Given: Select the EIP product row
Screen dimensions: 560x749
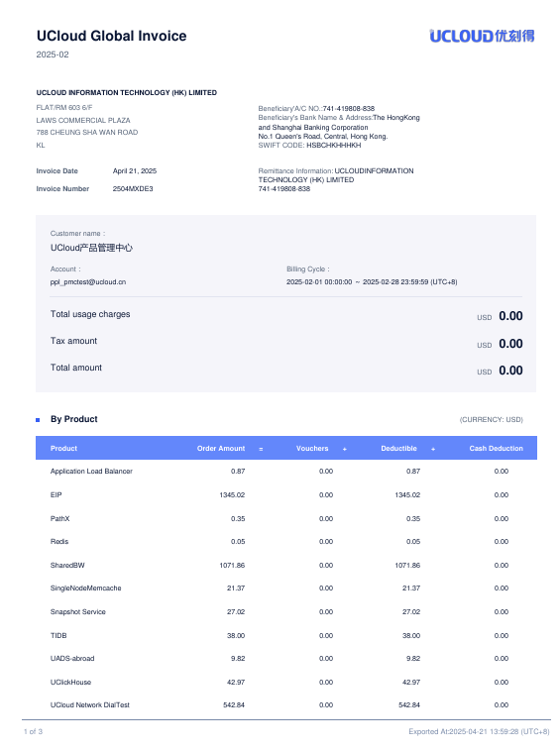Looking at the screenshot, I should click(x=286, y=495).
